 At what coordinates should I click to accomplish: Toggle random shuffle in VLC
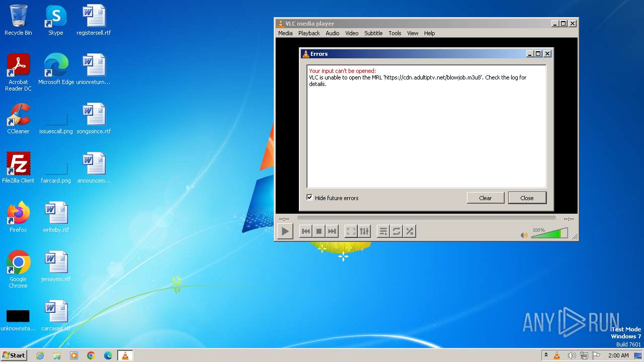point(410,231)
